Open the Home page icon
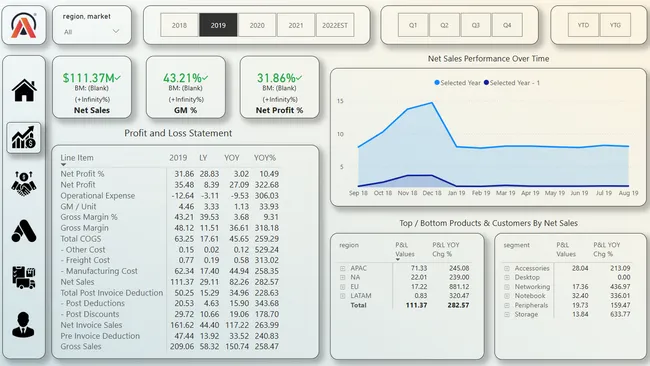Image resolution: width=650 pixels, height=366 pixels. pos(24,90)
